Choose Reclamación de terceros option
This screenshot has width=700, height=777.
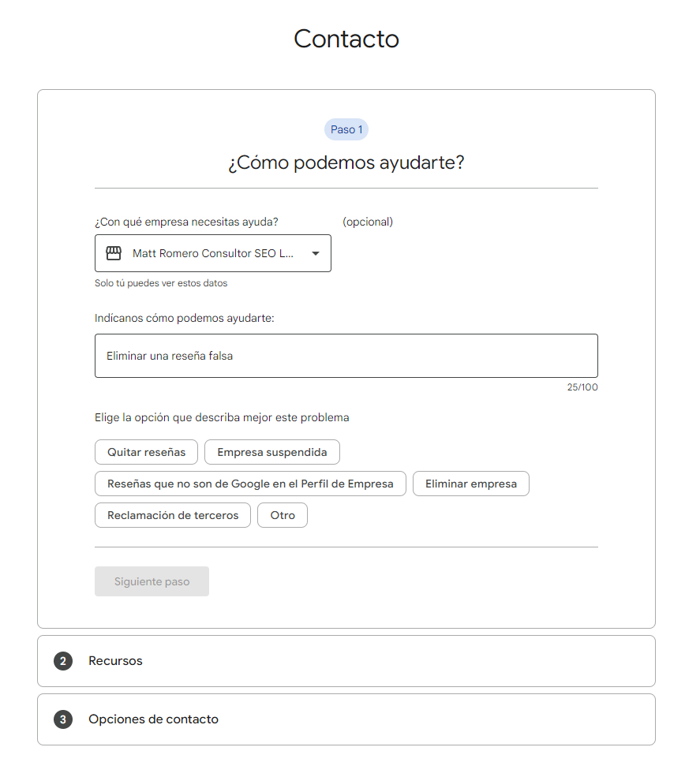click(x=172, y=515)
